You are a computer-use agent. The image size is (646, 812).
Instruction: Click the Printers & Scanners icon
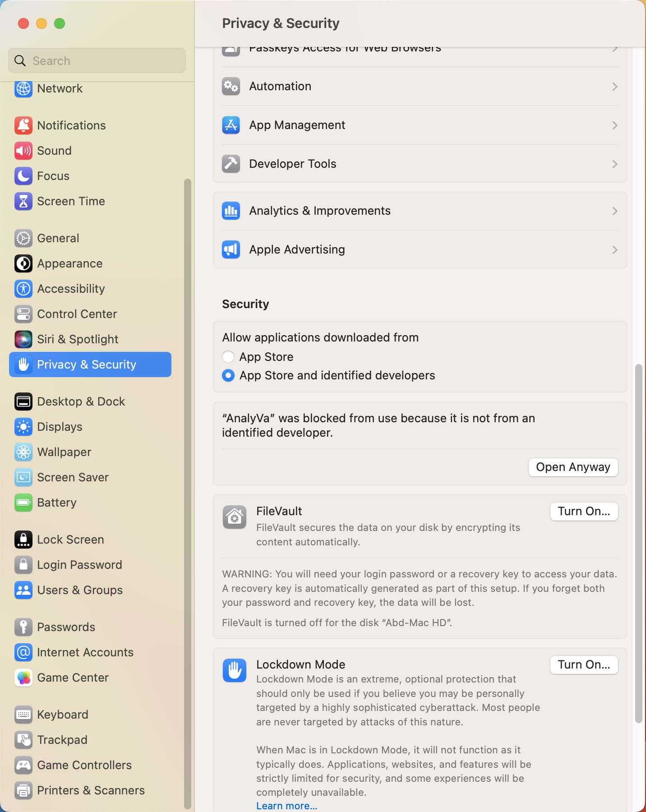tap(23, 790)
